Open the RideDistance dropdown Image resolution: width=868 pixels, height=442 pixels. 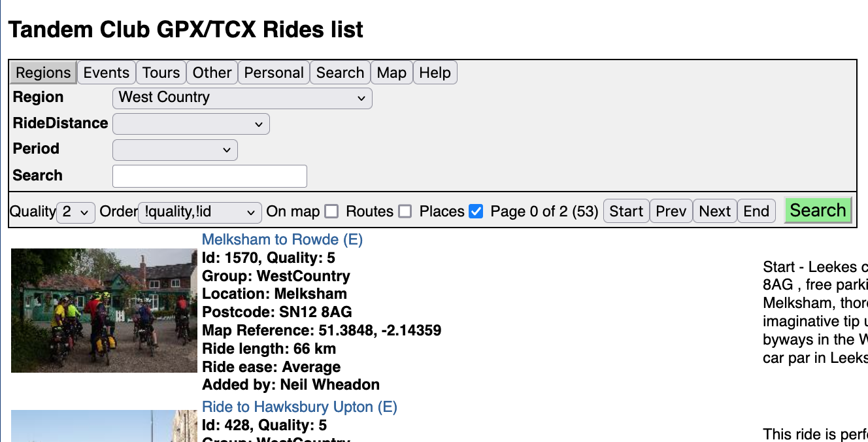pyautogui.click(x=191, y=124)
